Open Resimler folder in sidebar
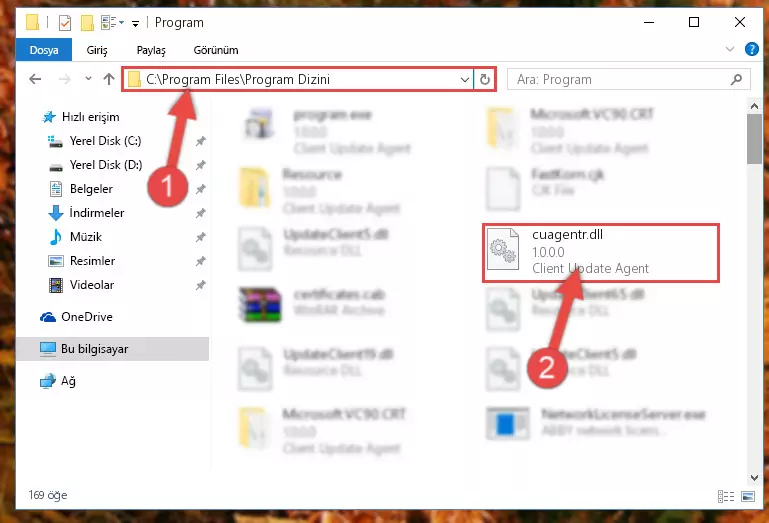 pyautogui.click(x=92, y=261)
